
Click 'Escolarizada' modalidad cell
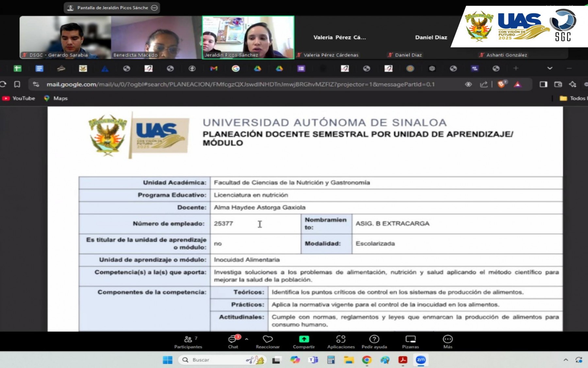tap(457, 244)
